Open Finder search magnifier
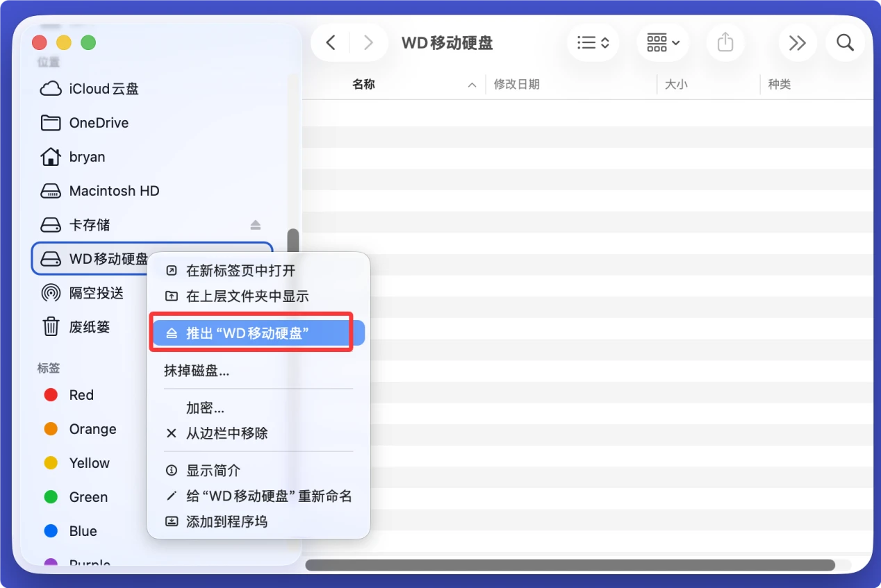 click(x=845, y=43)
